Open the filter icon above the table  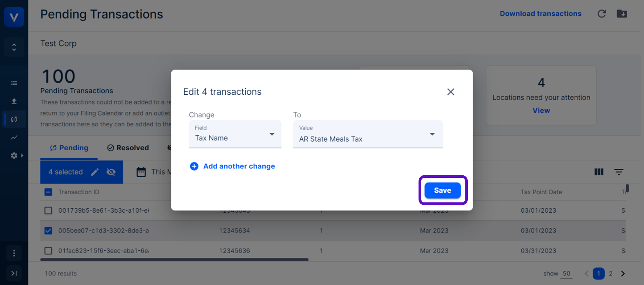[x=618, y=172]
